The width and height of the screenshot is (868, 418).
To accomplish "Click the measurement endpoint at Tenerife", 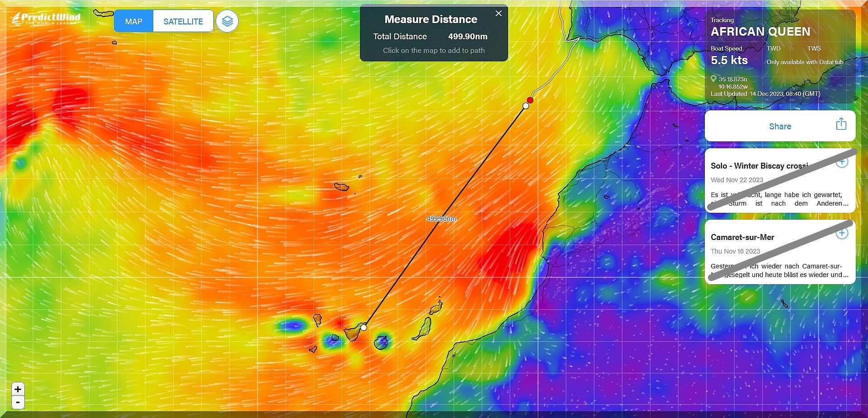I will pyautogui.click(x=364, y=327).
